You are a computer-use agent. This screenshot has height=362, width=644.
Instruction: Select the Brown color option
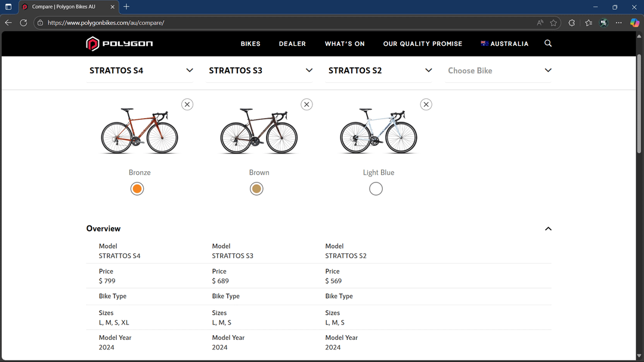[x=256, y=189]
